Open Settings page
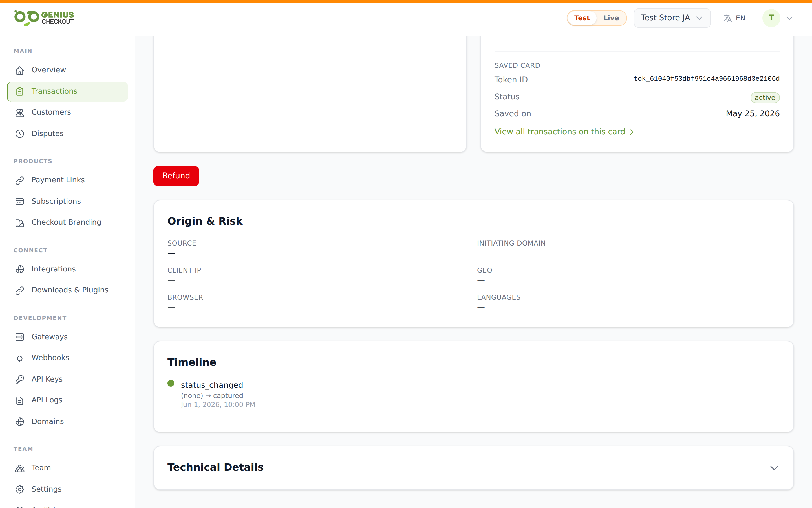Screen dimensions: 812x508 (67, 489)
